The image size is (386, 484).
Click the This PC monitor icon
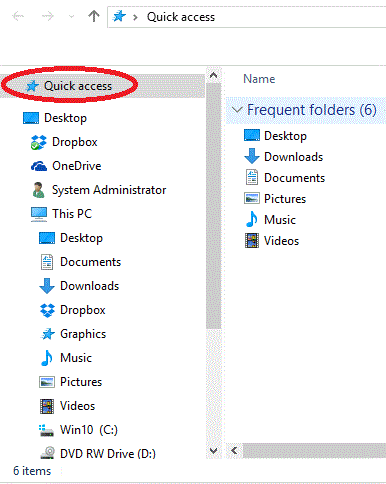pos(39,214)
